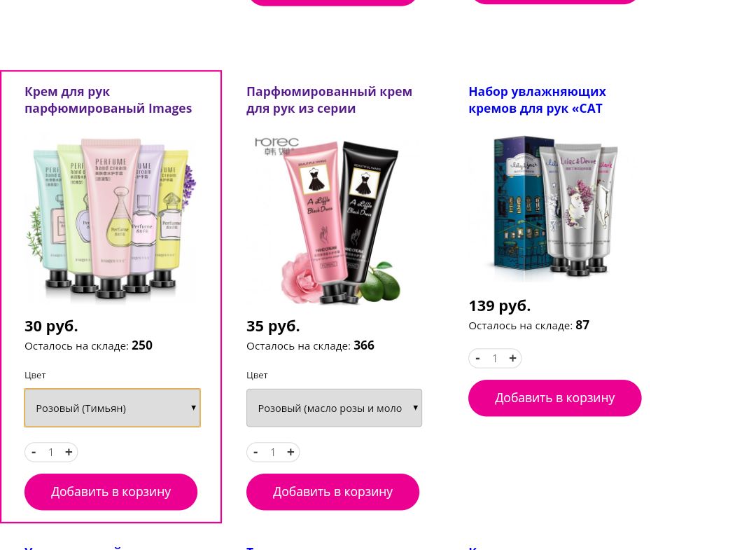View the blue box Lilac cream set image
Image resolution: width=756 pixels, height=550 pixels.
pyautogui.click(x=555, y=208)
